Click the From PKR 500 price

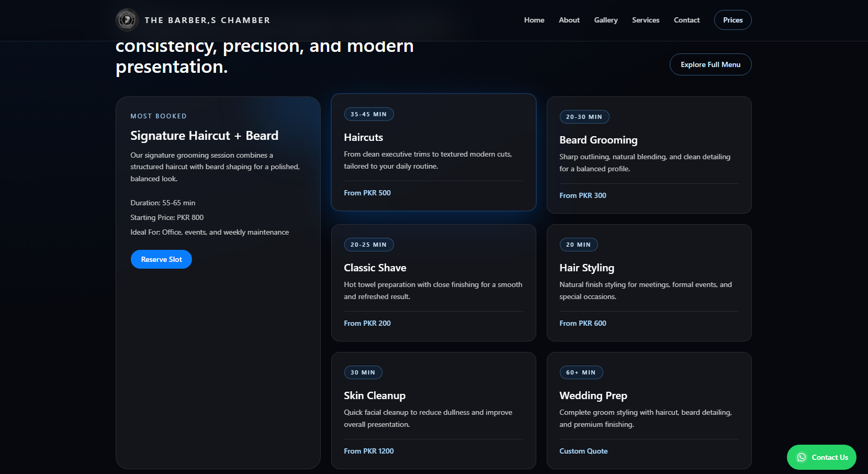point(367,193)
